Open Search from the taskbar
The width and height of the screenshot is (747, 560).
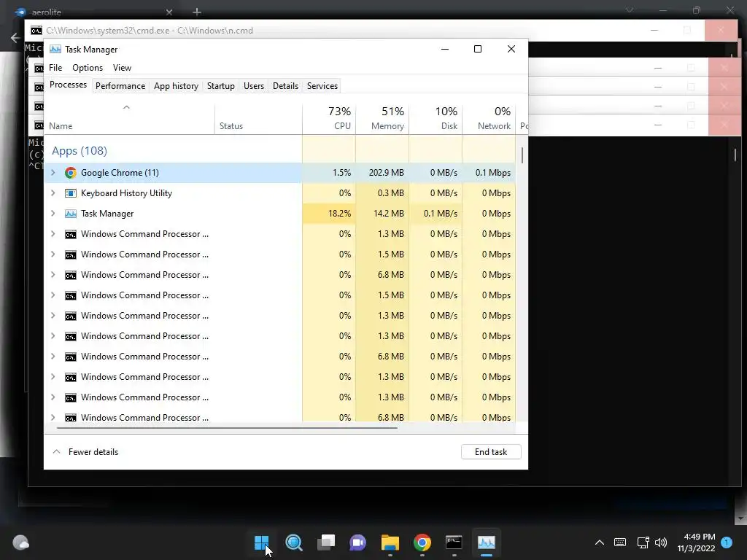293,542
